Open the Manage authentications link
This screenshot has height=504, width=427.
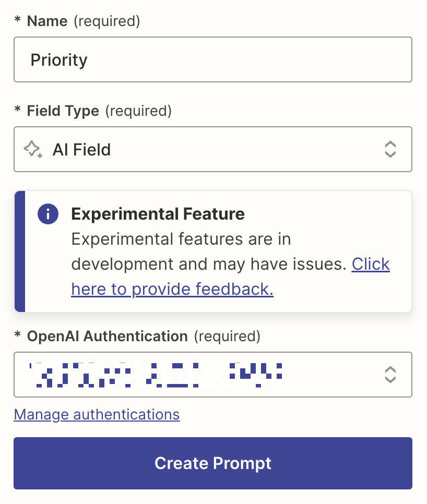[x=97, y=415]
